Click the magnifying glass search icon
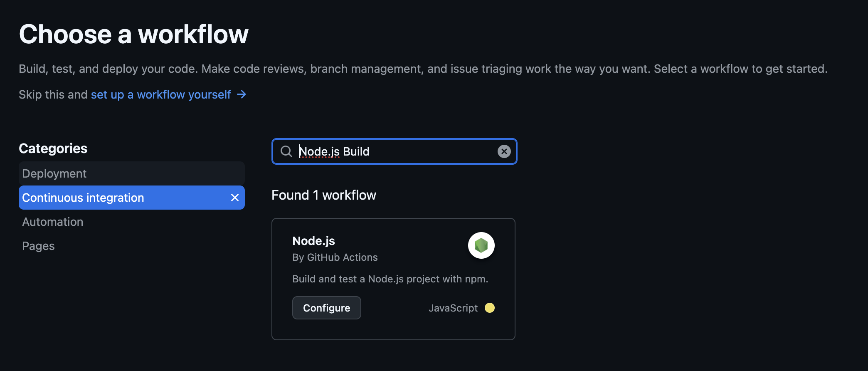The height and width of the screenshot is (371, 868). (x=286, y=151)
